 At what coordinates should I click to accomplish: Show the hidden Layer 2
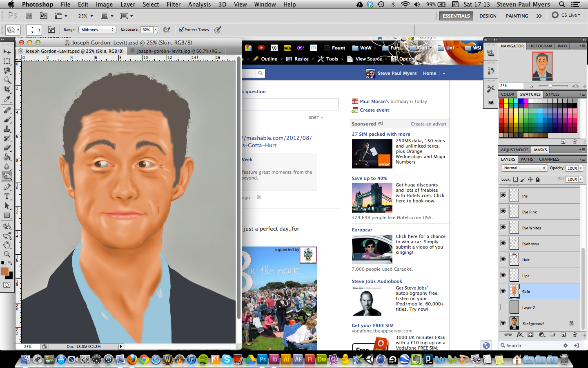click(x=503, y=307)
